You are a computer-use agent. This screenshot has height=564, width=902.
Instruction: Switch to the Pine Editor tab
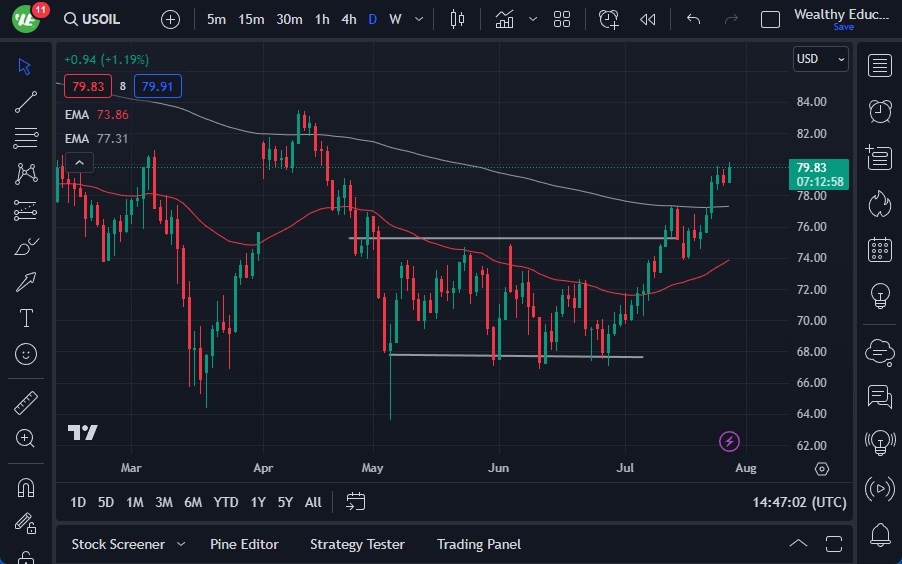coord(244,544)
